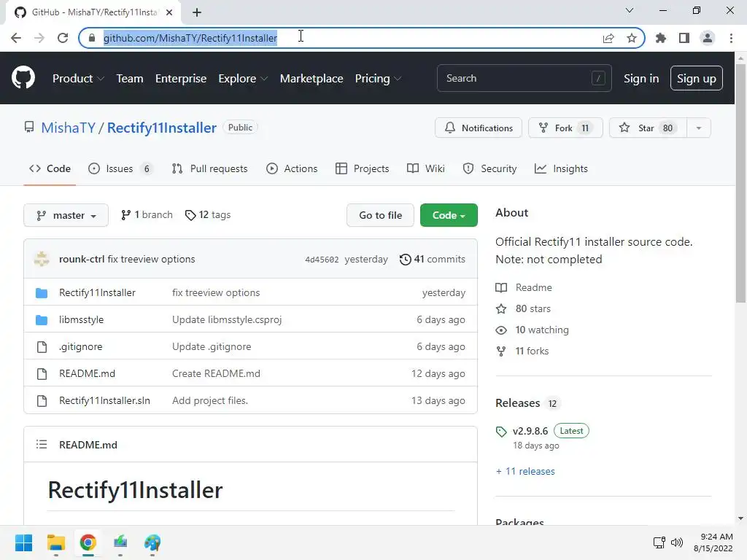Open a new browser tab with plus icon
The height and width of the screenshot is (560, 747).
(x=197, y=12)
